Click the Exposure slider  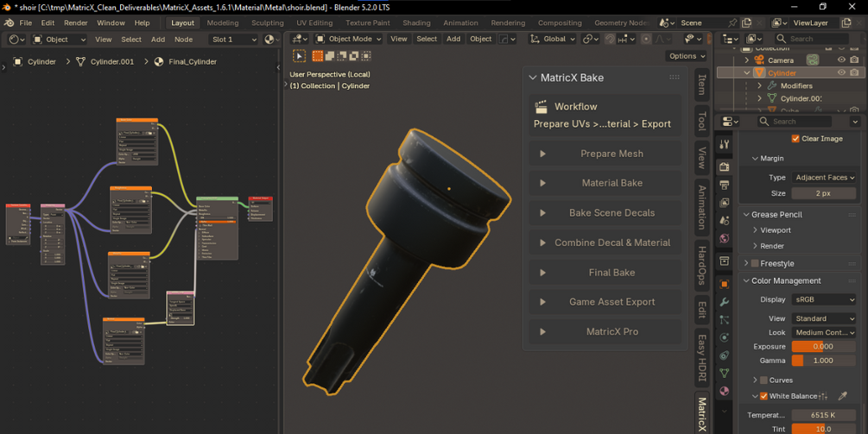(x=824, y=347)
